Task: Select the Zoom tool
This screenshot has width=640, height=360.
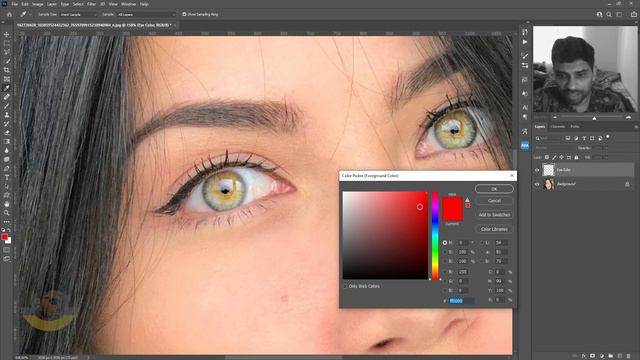Action: tap(7, 213)
